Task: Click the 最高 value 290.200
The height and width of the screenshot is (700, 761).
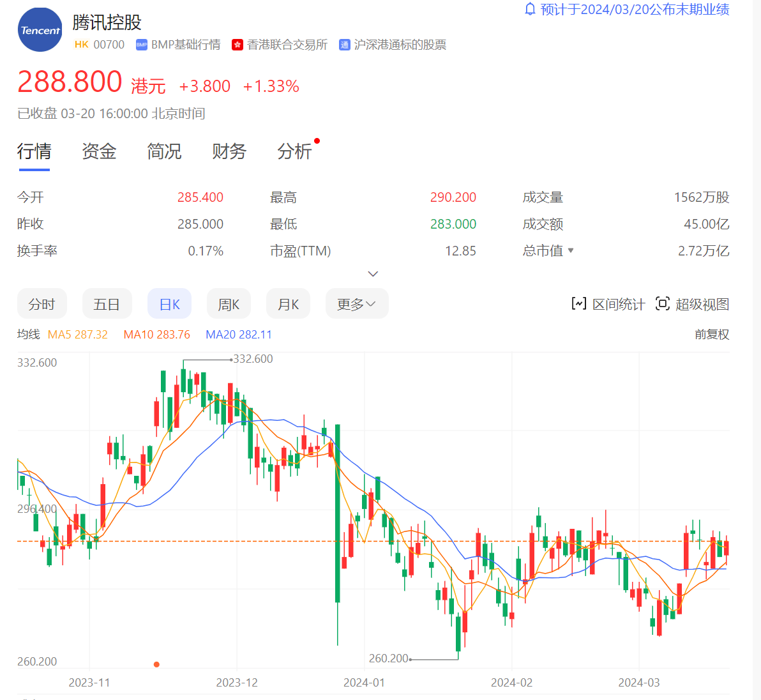Action: (453, 197)
